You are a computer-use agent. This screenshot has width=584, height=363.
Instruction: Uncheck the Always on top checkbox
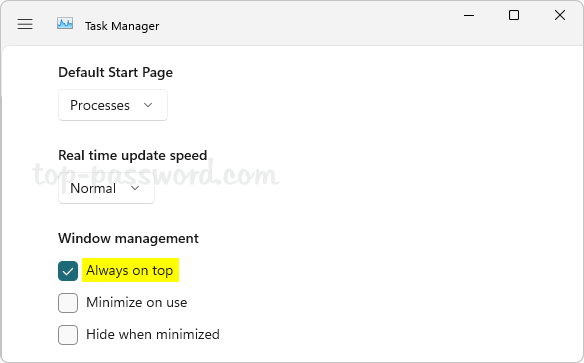[68, 271]
